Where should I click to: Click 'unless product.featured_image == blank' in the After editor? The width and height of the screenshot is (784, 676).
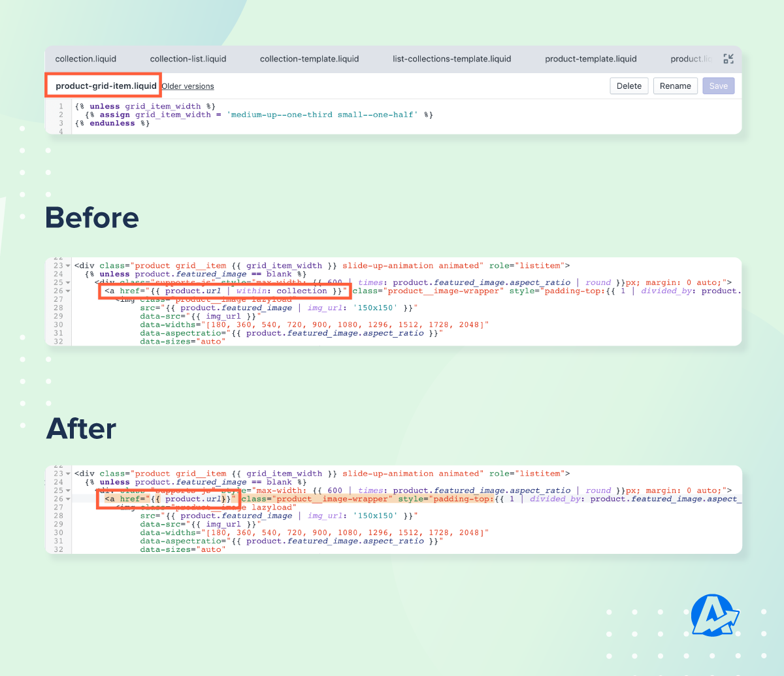(195, 482)
